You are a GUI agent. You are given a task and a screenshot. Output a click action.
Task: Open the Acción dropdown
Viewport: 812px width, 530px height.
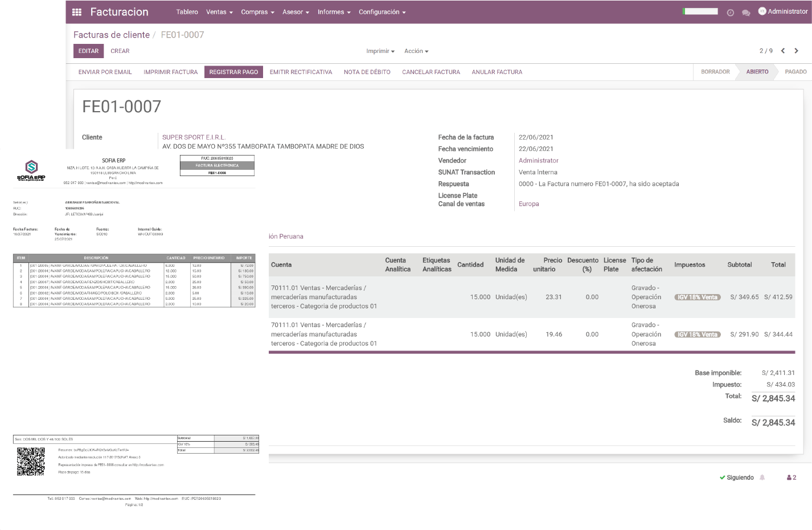click(x=416, y=51)
